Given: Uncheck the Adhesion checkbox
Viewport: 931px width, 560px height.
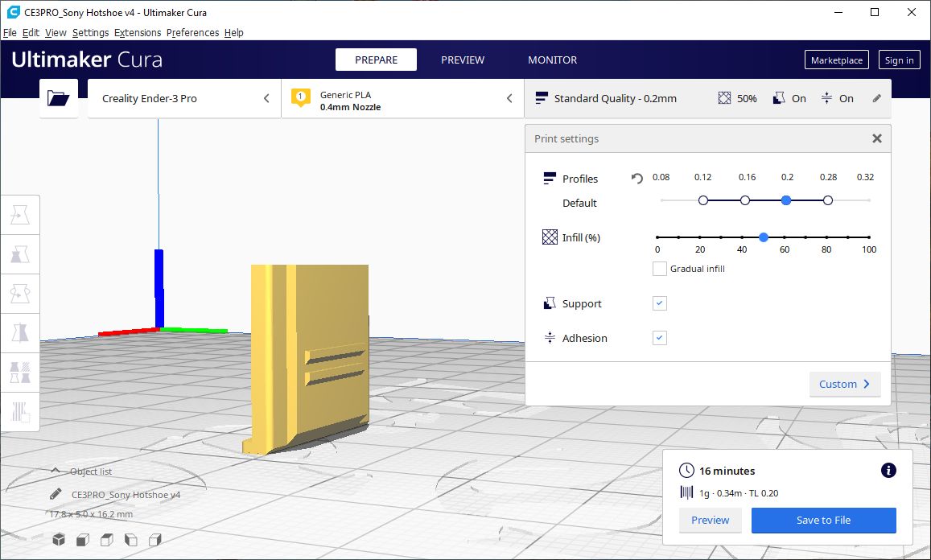Looking at the screenshot, I should [659, 338].
